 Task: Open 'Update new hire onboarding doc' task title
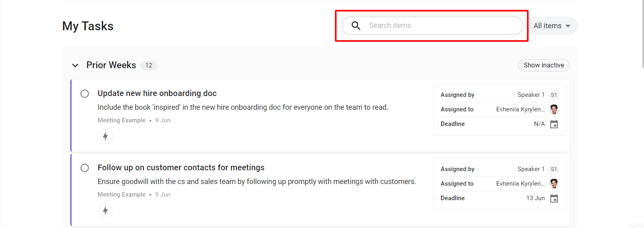[x=157, y=93]
